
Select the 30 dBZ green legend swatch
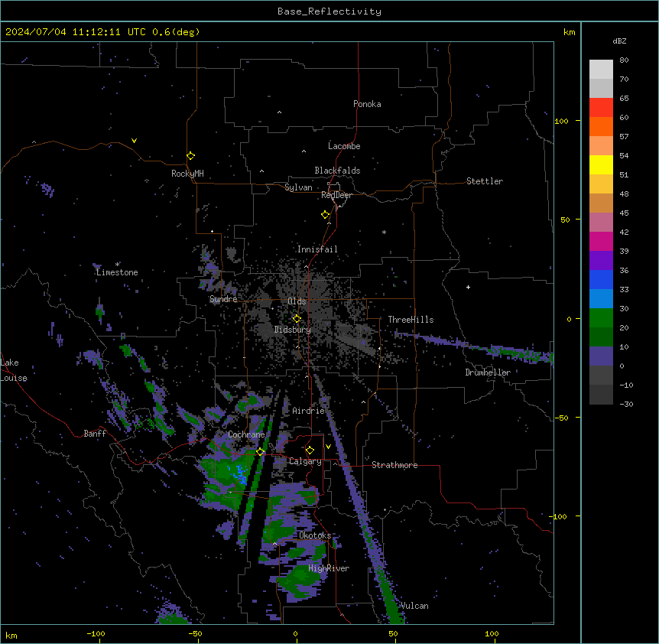tap(601, 318)
